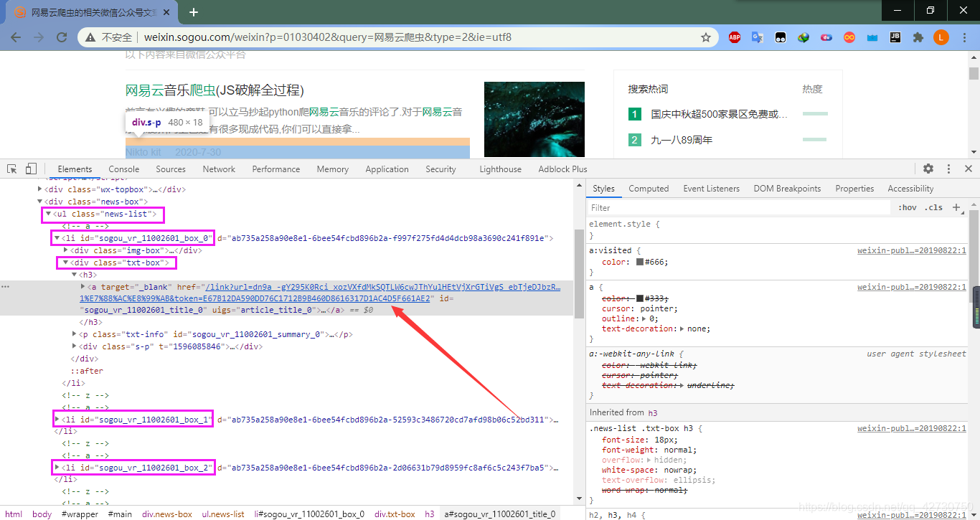The image size is (980, 520).
Task: Open DevTools settings gear
Action: pos(928,169)
